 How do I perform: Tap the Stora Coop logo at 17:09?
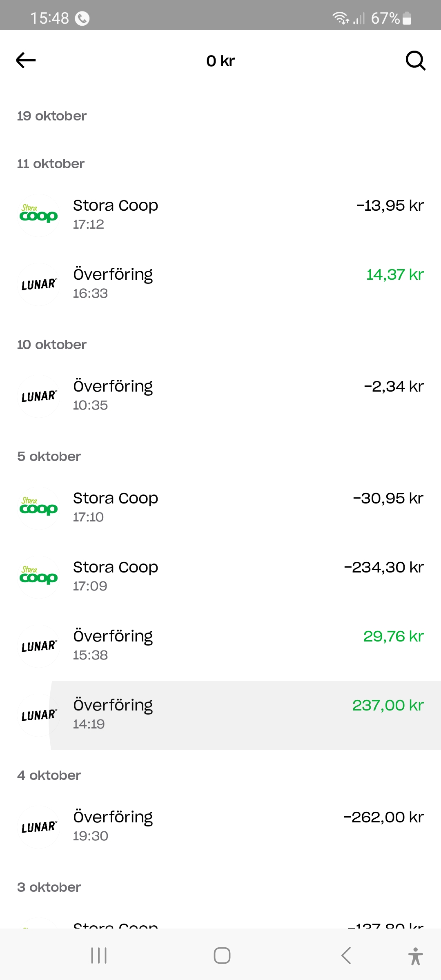point(39,577)
